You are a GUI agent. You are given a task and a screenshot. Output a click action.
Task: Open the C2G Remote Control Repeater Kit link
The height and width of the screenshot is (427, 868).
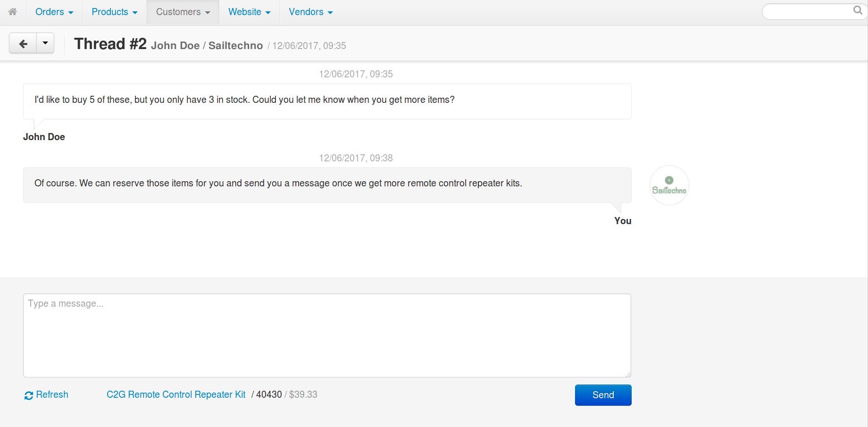click(x=176, y=394)
